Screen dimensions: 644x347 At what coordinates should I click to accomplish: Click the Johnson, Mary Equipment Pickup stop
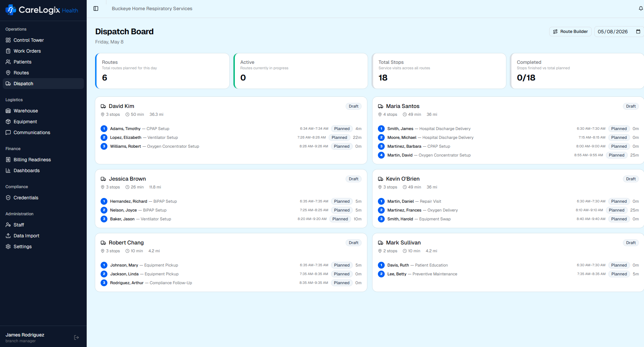(x=231, y=265)
